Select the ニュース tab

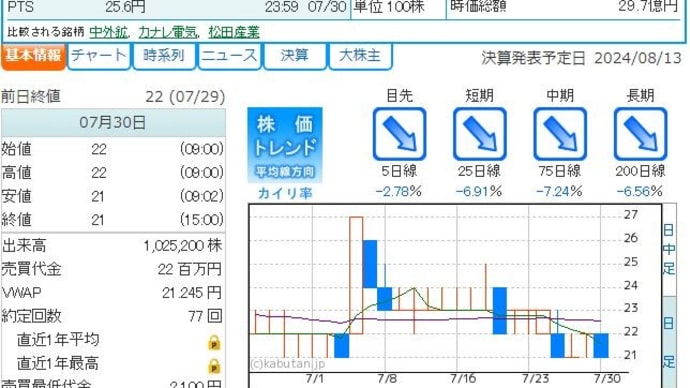click(229, 56)
